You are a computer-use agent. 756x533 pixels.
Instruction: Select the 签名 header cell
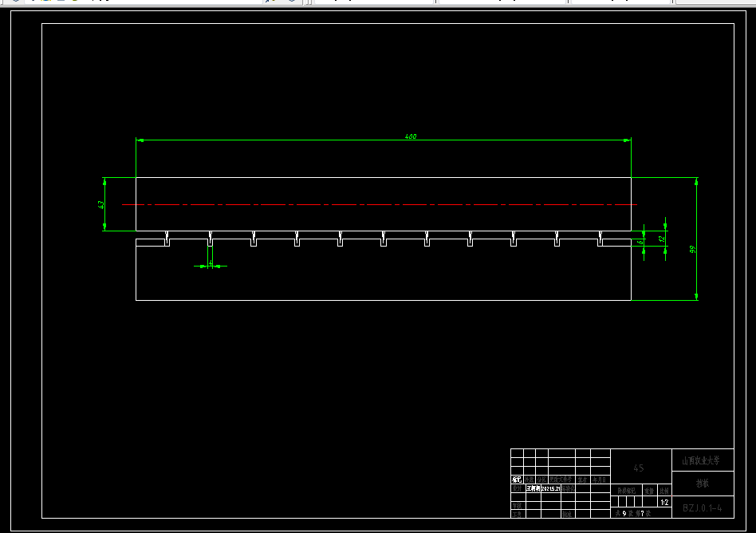583,480
